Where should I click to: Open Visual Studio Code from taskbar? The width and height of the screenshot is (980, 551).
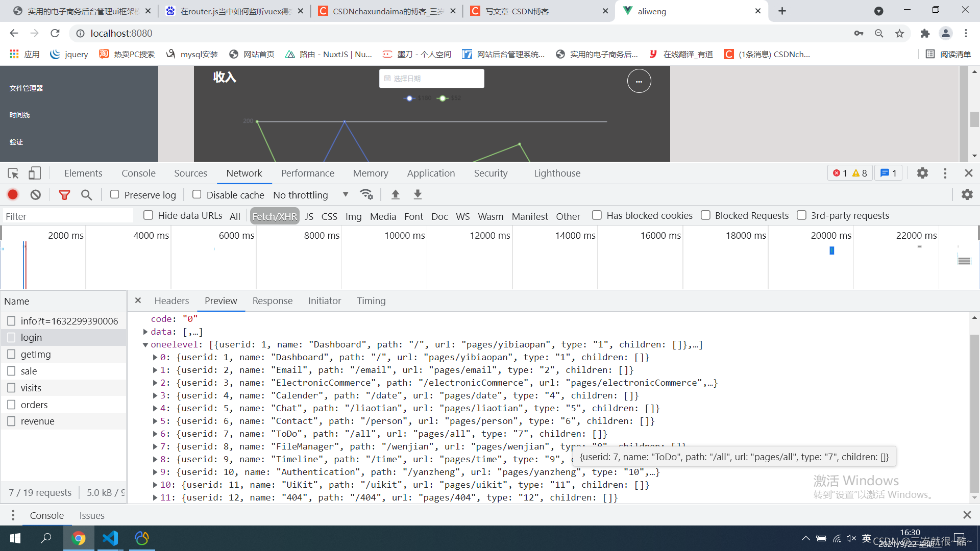pos(110,538)
